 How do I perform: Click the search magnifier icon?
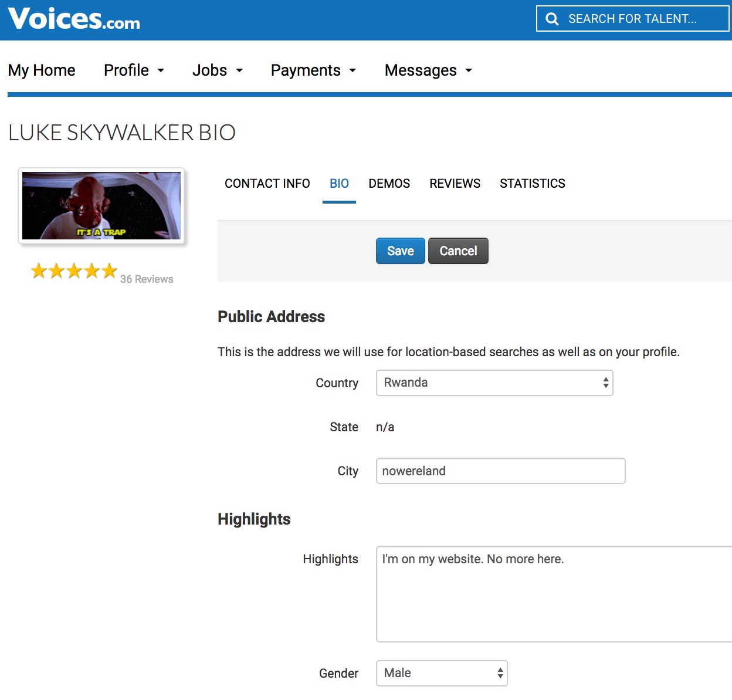(x=552, y=19)
